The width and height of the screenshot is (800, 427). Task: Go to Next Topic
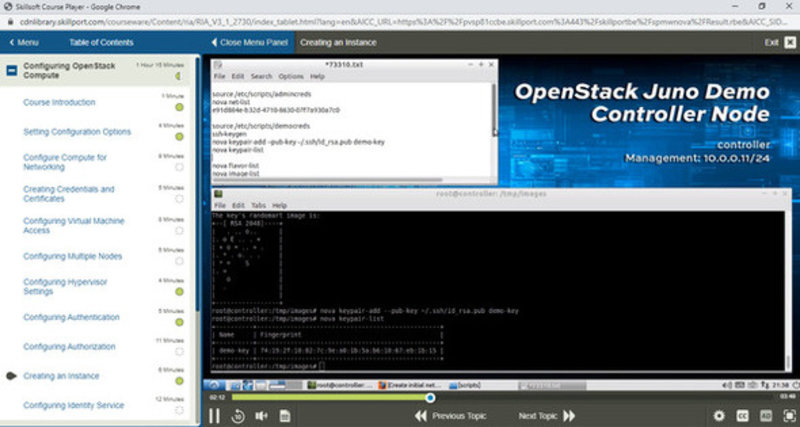pos(547,416)
